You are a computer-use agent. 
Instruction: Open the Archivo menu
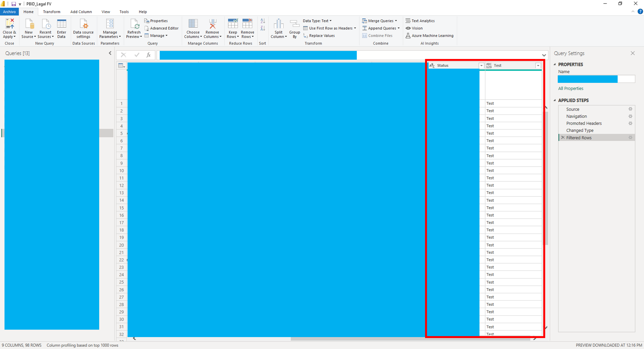click(9, 12)
